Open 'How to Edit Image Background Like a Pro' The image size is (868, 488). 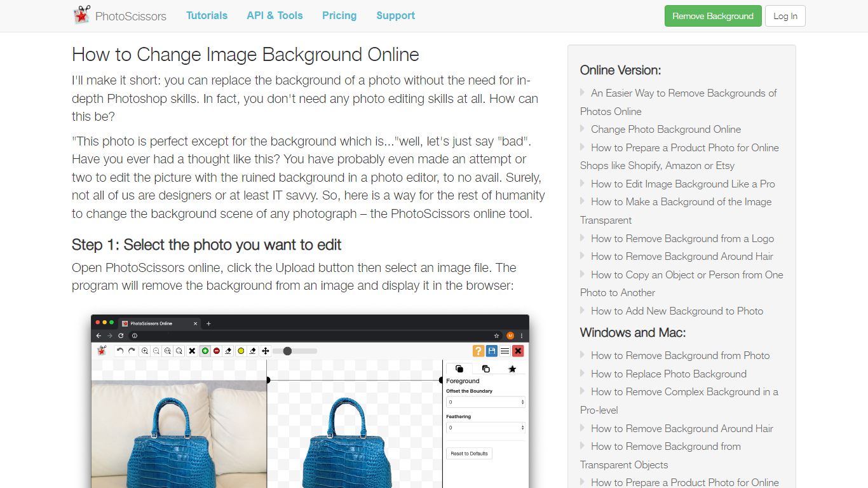[x=683, y=184]
